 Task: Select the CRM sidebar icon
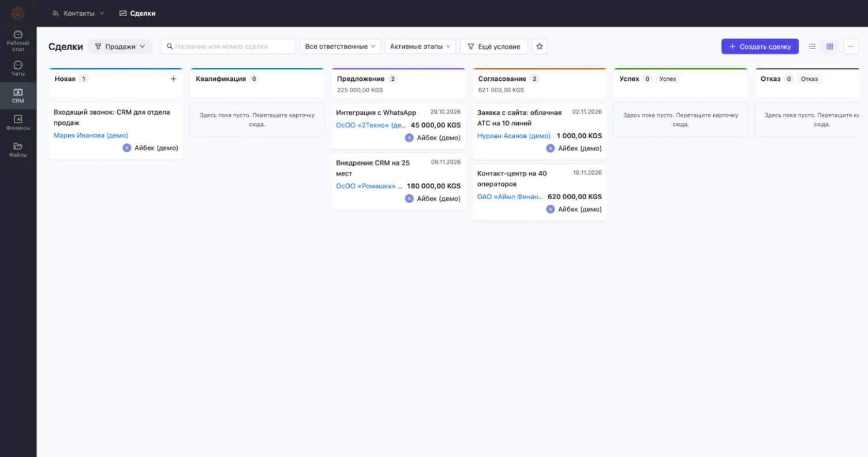click(x=18, y=96)
